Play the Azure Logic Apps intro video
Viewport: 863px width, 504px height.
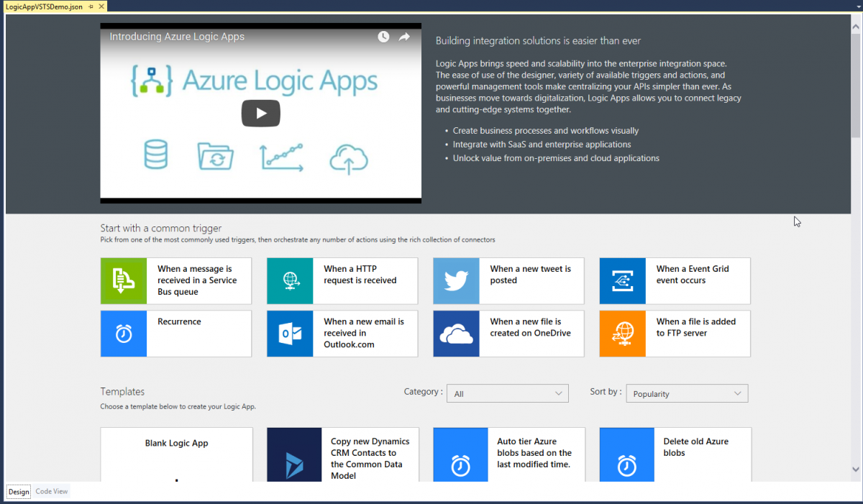260,113
